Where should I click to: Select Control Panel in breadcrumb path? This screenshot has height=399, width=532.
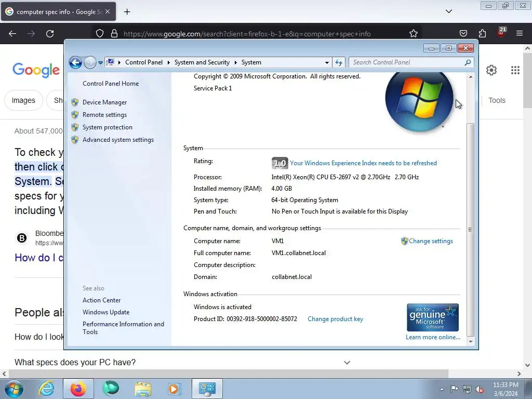pyautogui.click(x=144, y=62)
